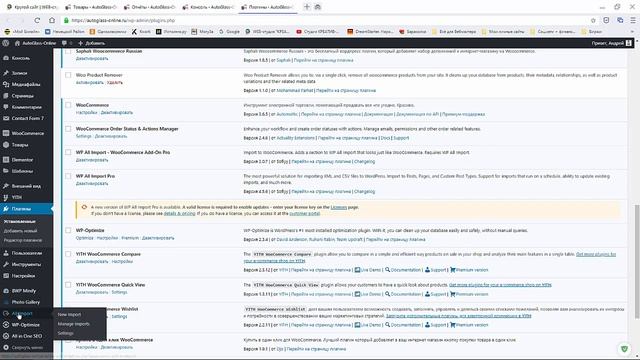Open Инструменты in the sidebar
Image resolution: width=640 pixels, height=360 pixels.
[x=26, y=264]
